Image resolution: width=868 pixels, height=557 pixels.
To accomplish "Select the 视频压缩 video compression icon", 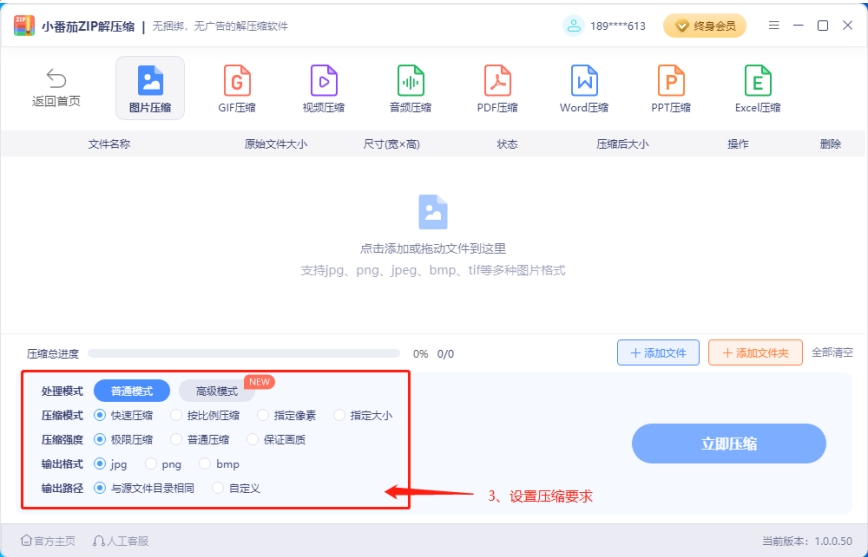I will [x=323, y=81].
